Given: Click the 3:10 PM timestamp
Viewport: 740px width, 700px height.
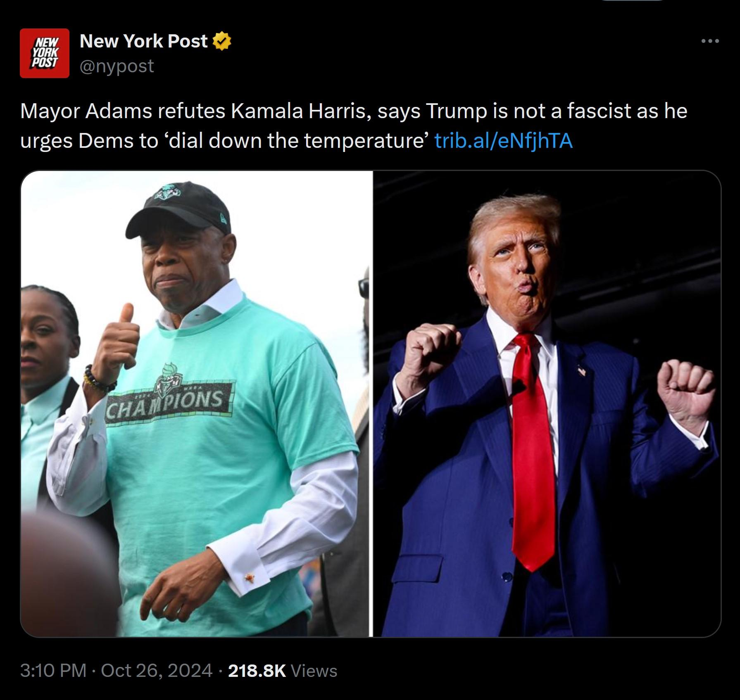Looking at the screenshot, I should 53,671.
